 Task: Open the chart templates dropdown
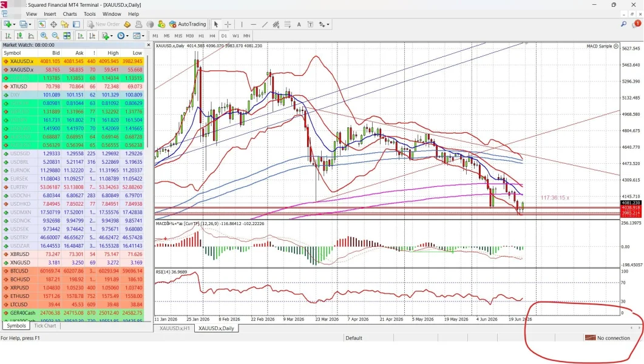tap(139, 36)
